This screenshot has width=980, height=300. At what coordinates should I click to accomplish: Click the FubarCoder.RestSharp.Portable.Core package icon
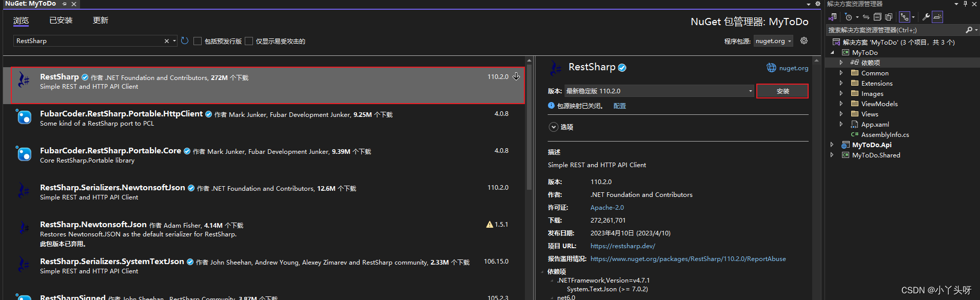24,154
